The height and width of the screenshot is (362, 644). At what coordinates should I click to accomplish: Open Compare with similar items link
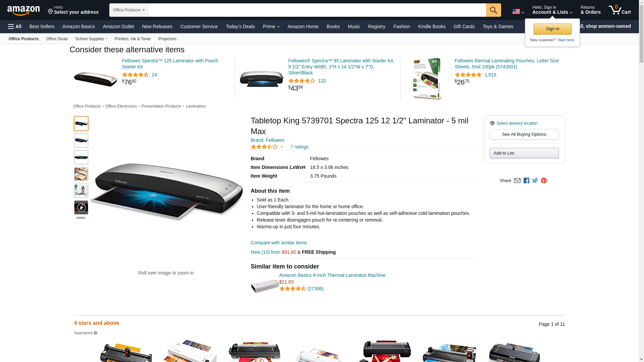(279, 243)
